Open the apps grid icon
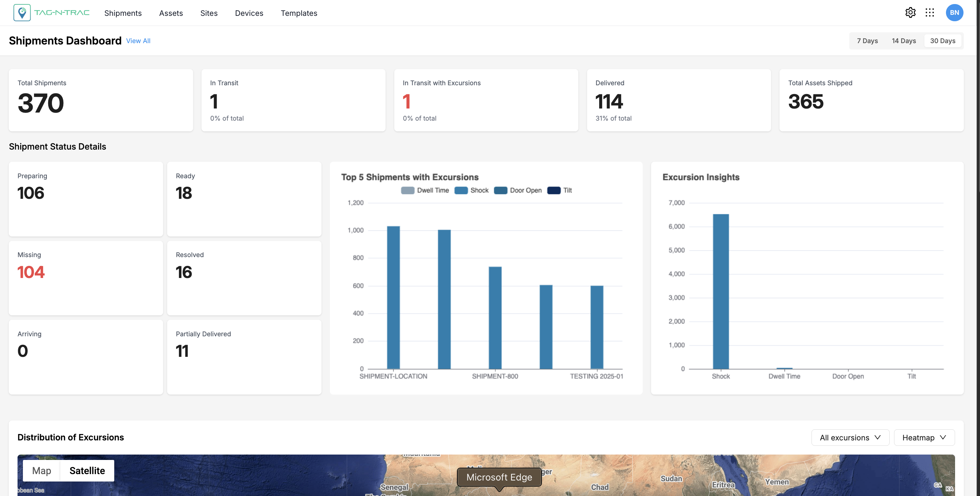 929,12
